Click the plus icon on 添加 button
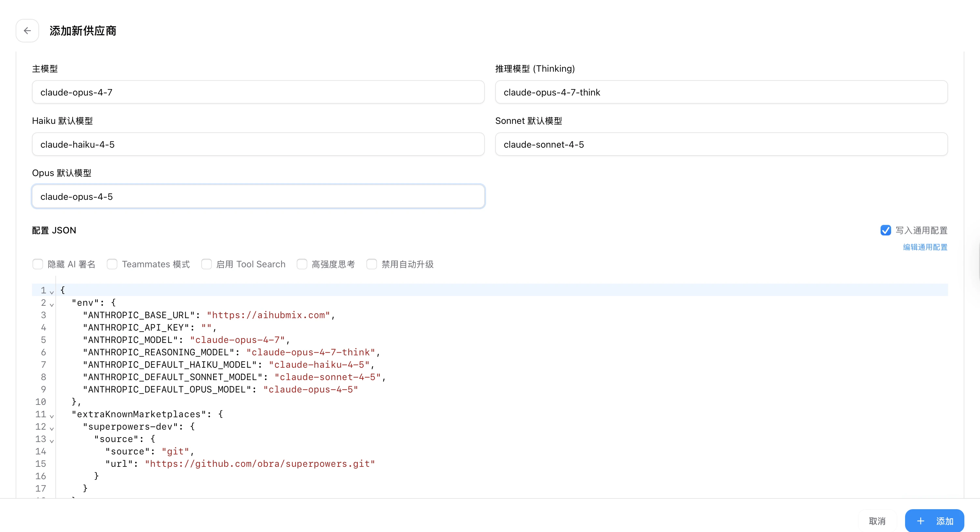Screen dimensions: 980x532 (x=920, y=521)
